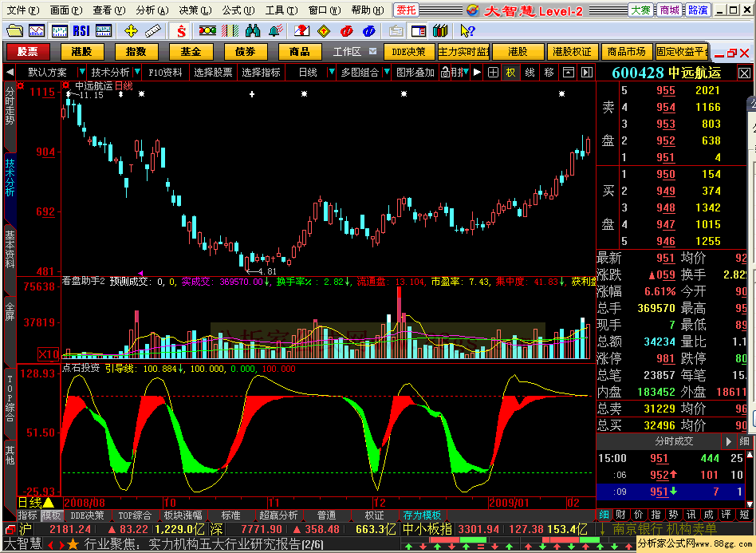
Task: Open the 文件(F) menu
Action: click(22, 10)
